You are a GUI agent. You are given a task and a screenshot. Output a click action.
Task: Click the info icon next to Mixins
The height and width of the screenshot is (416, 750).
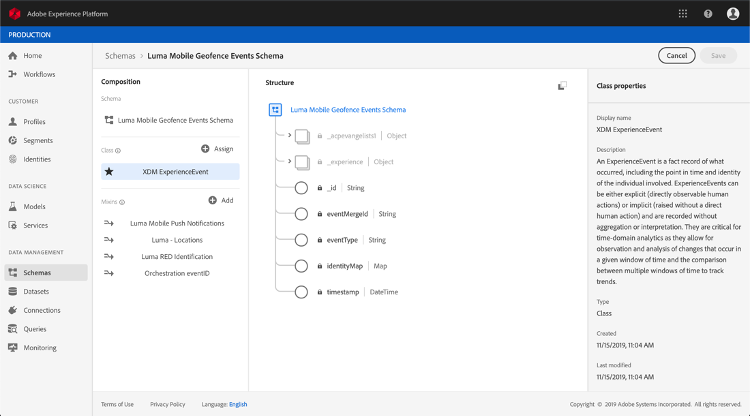coord(122,202)
